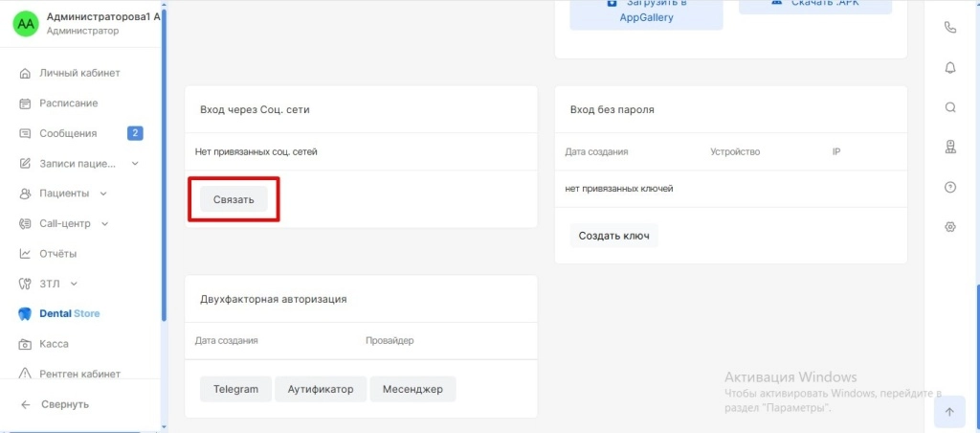The height and width of the screenshot is (433, 980).
Task: Open Расписание in the sidebar
Action: pos(68,103)
